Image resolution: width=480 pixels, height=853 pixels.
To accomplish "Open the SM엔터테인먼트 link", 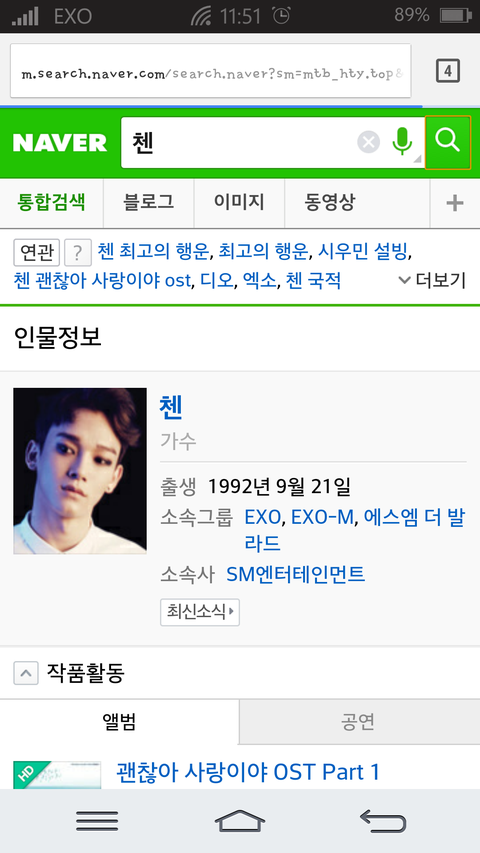I will tap(296, 574).
